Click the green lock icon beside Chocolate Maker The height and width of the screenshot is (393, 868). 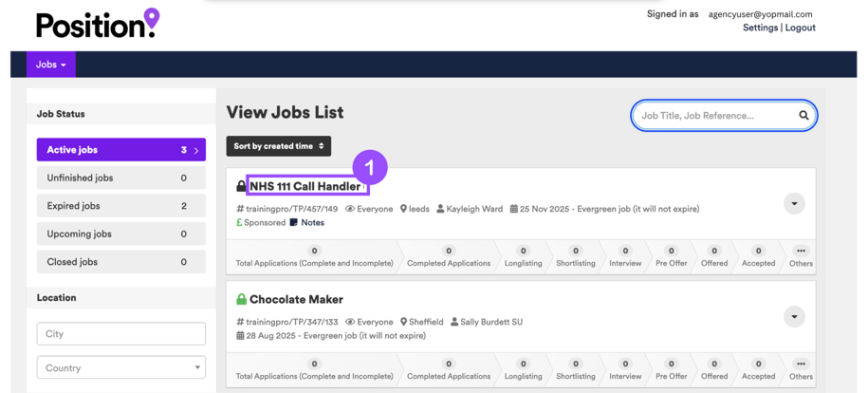point(241,300)
